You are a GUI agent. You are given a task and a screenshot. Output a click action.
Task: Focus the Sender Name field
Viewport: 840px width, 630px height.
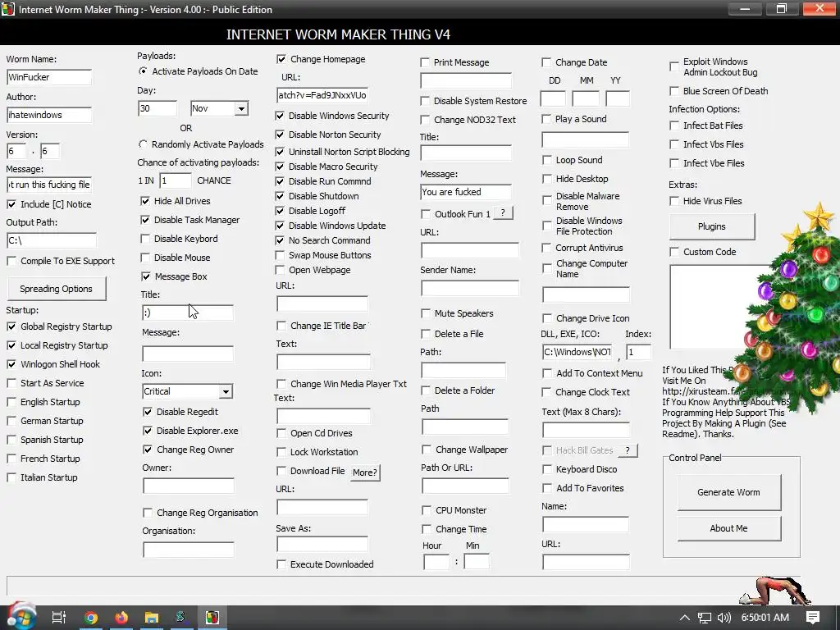point(470,288)
